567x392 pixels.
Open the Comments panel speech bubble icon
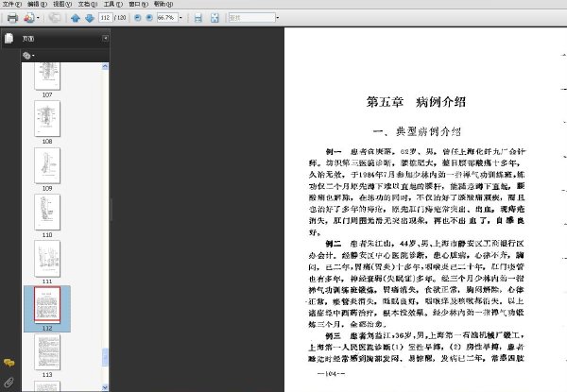pyautogui.click(x=9, y=363)
